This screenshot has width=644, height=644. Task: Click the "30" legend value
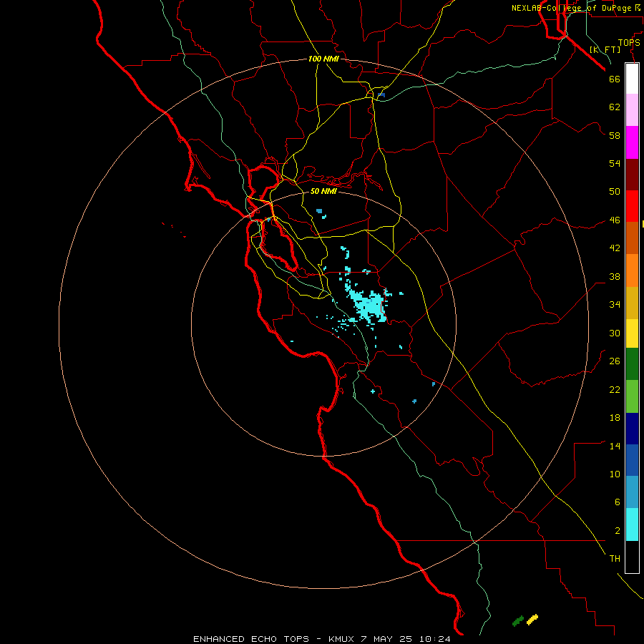coord(615,333)
